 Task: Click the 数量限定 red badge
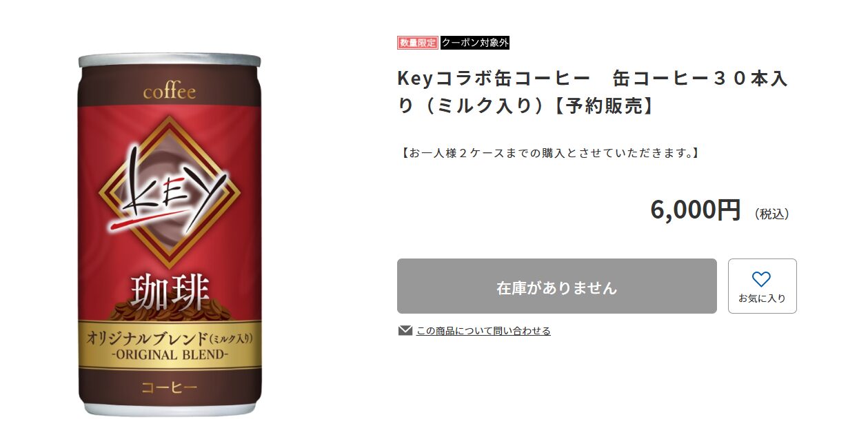pos(417,43)
